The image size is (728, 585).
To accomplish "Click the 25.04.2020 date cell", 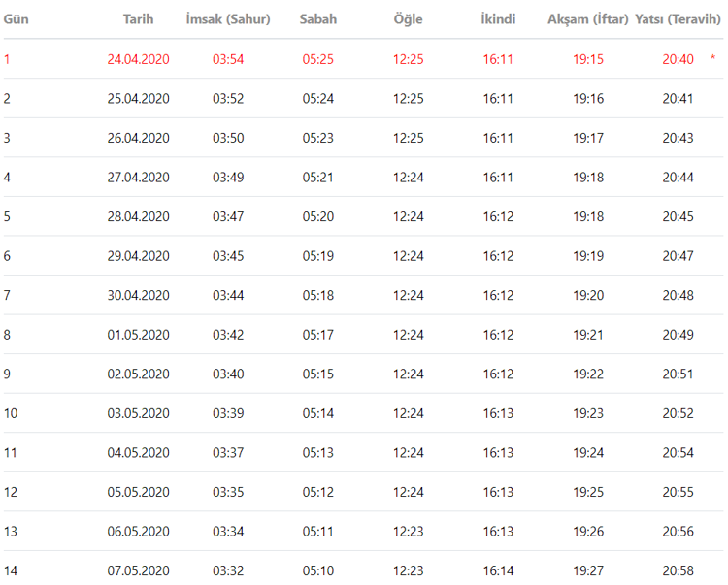I will 138,99.
